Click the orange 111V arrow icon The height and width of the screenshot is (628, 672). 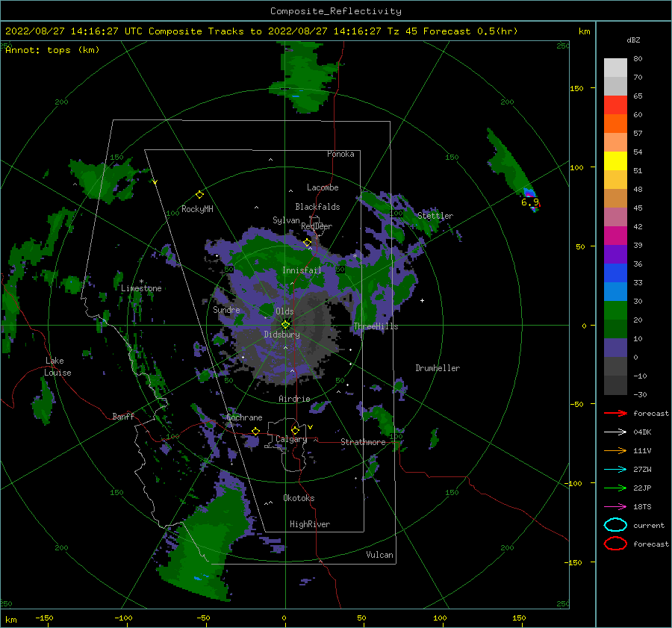(615, 450)
